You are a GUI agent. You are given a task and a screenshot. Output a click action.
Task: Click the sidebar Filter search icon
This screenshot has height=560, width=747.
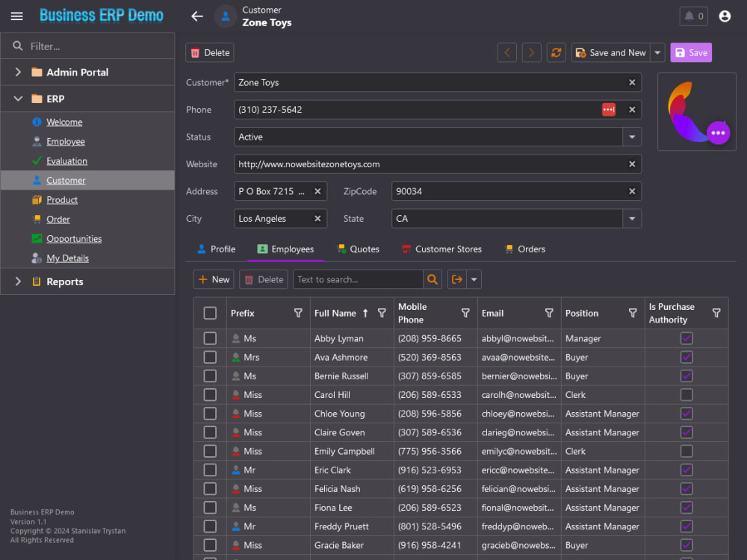18,46
